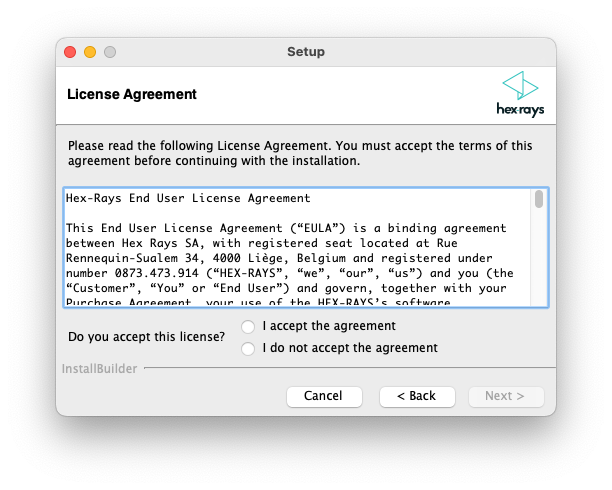Image resolution: width=612 pixels, height=490 pixels.
Task: Click the "Hex-Rays End User License Agreement" title line
Action: tap(188, 198)
